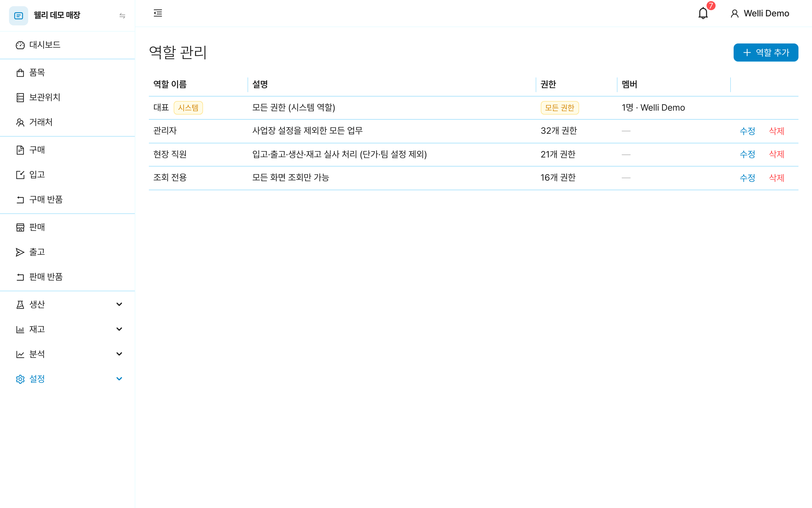Image resolution: width=812 pixels, height=508 pixels.
Task: Click the store logo icon
Action: [18, 16]
